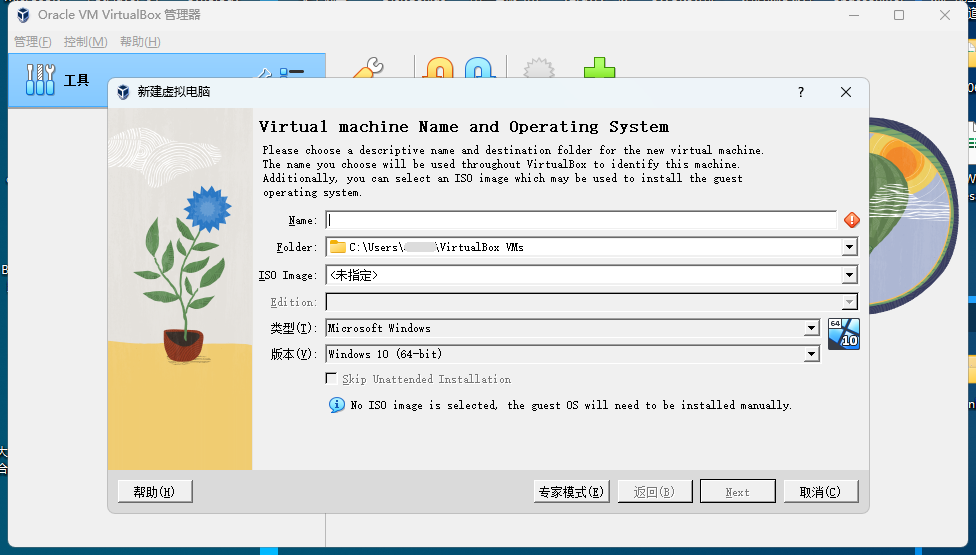This screenshot has width=976, height=555.
Task: Cancel with 取消(C) button
Action: point(821,492)
